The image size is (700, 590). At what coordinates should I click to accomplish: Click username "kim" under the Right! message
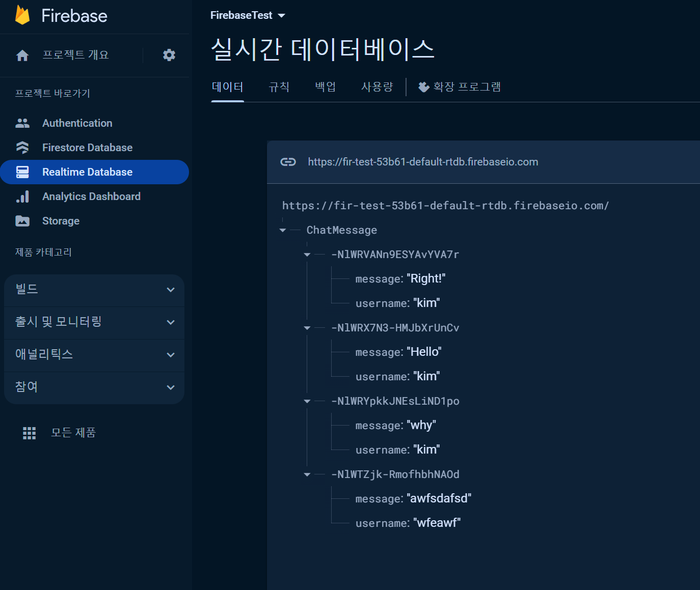click(x=426, y=303)
